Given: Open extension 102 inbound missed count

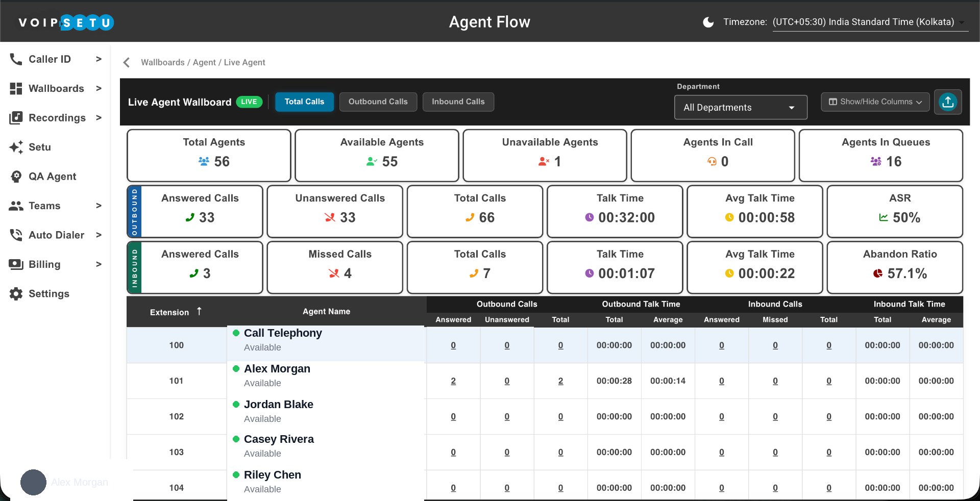Looking at the screenshot, I should [x=775, y=417].
